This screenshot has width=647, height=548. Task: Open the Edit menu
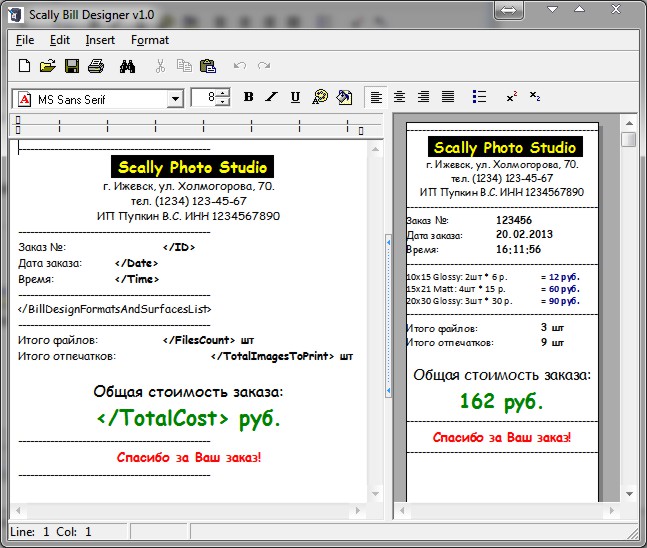60,40
